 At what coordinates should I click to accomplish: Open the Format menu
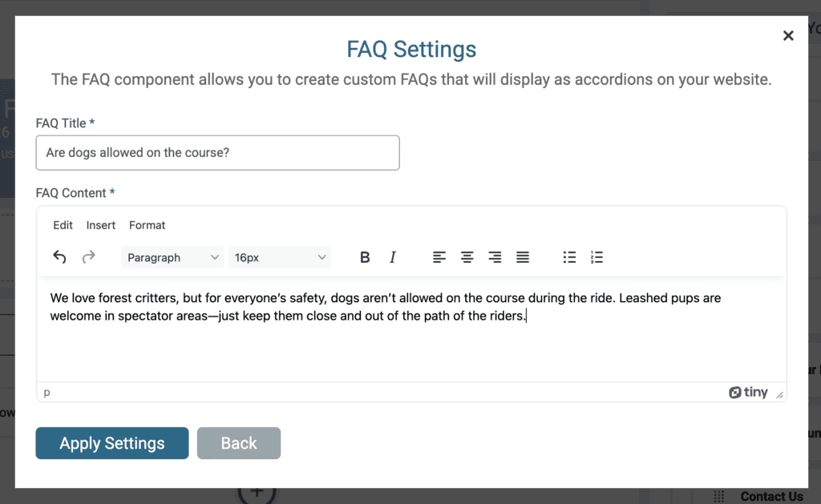tap(148, 225)
